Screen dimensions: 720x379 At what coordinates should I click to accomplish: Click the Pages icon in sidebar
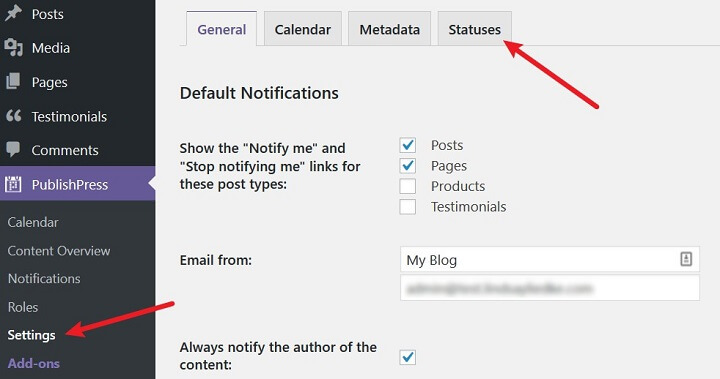point(13,81)
